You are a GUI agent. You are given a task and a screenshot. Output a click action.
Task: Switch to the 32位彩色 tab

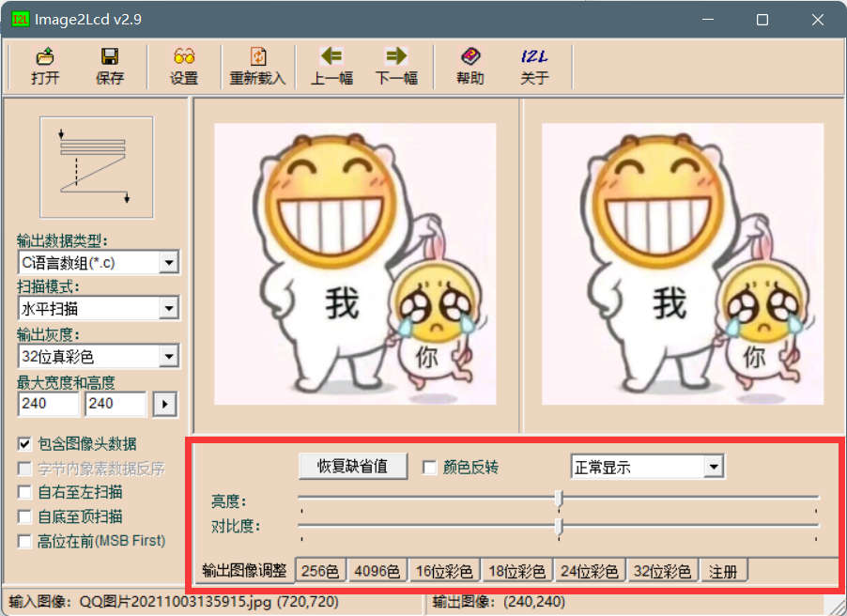(662, 571)
